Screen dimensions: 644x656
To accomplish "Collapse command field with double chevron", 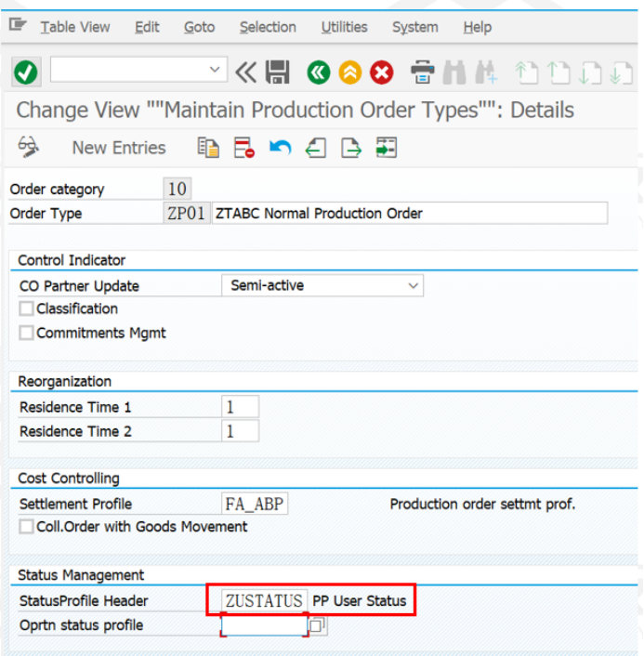I will (x=245, y=72).
